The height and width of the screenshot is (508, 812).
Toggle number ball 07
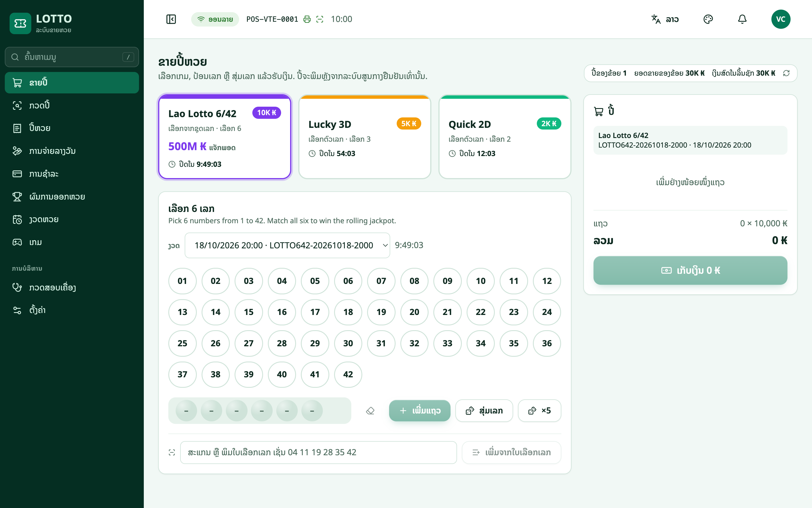[x=381, y=281]
